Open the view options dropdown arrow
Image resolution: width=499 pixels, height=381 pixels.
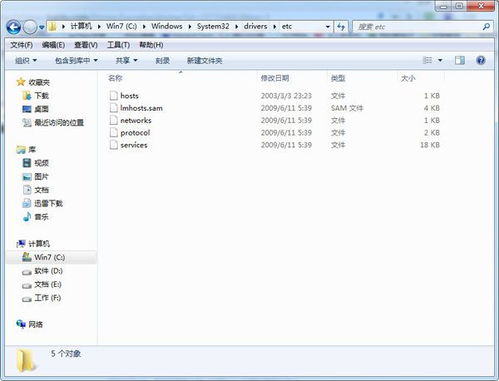(440, 60)
